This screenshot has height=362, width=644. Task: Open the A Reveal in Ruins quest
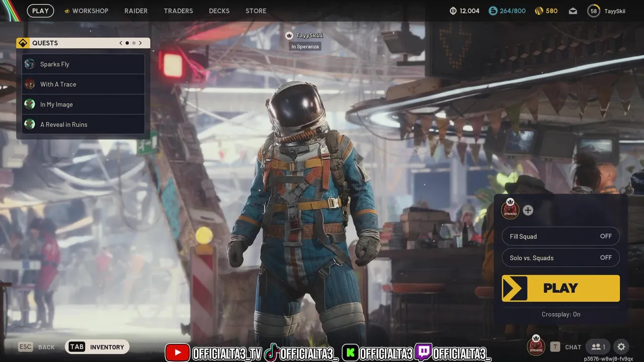pos(84,124)
